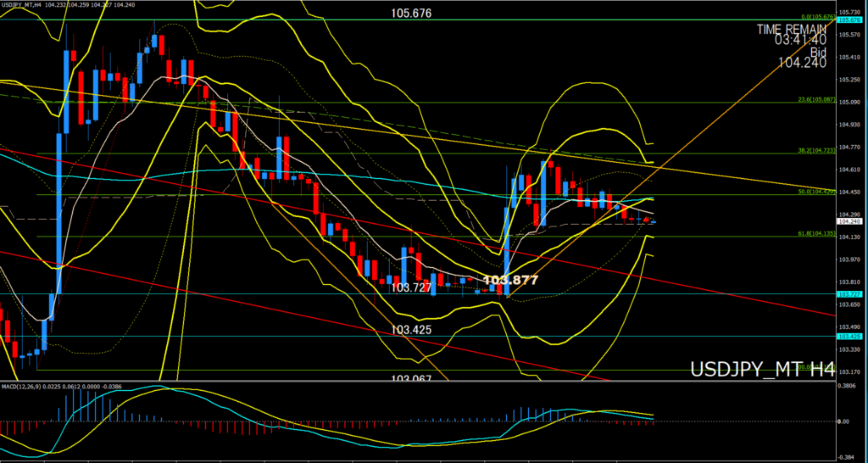868x463 pixels.
Task: Click the Bid label
Action: point(818,52)
